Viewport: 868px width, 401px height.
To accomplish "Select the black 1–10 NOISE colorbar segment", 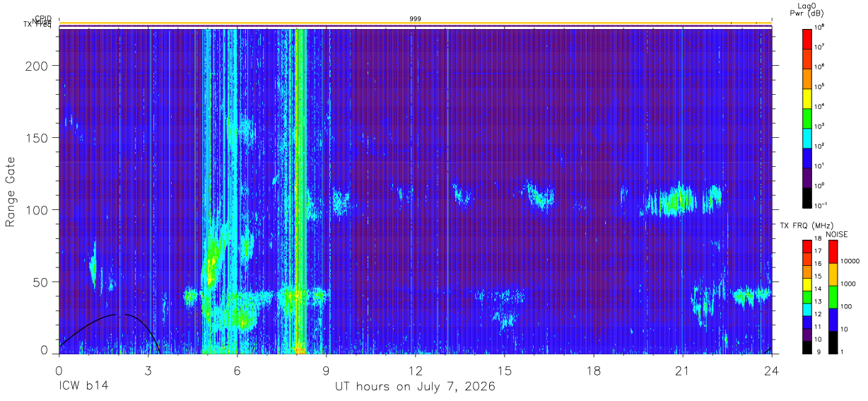I will [x=833, y=342].
